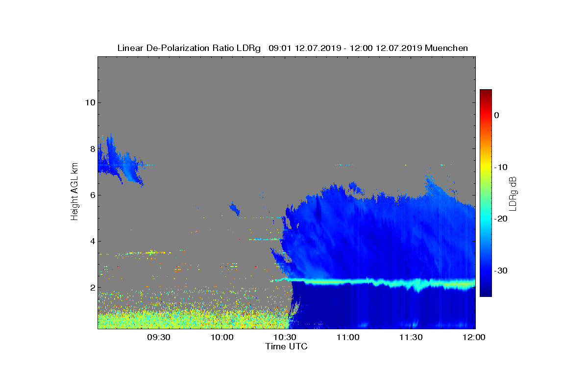Click the 'Muenchen' location in the title
This screenshot has height=392, width=588.
(446, 48)
